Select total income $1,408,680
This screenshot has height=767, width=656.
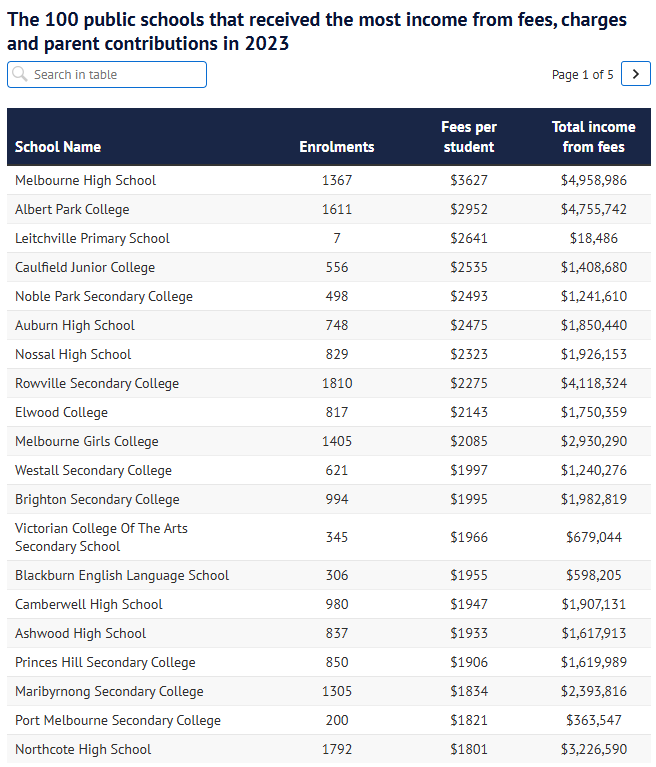coord(593,267)
